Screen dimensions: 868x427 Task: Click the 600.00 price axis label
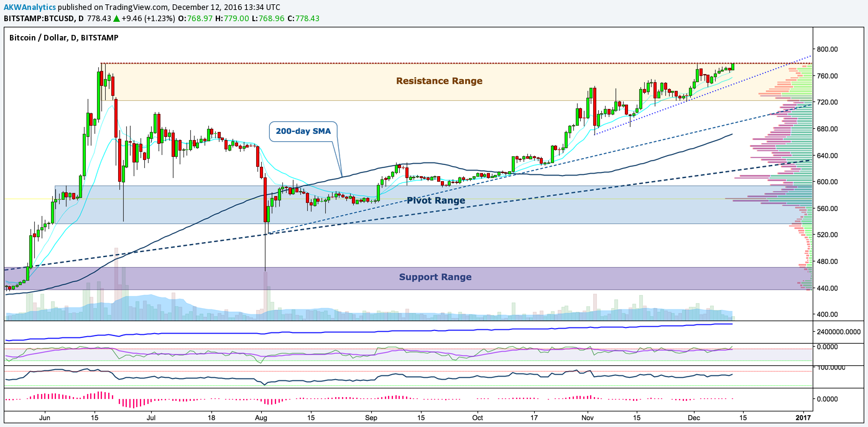827,182
